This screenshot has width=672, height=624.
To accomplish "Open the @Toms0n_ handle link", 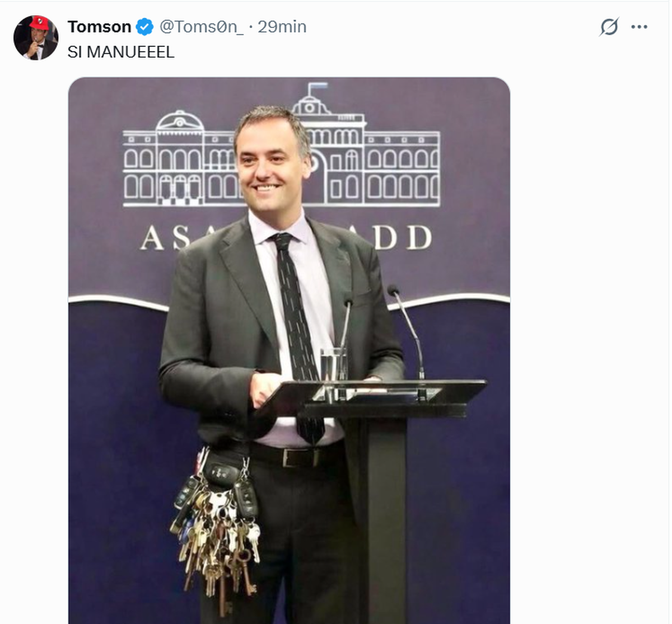I will [x=202, y=27].
